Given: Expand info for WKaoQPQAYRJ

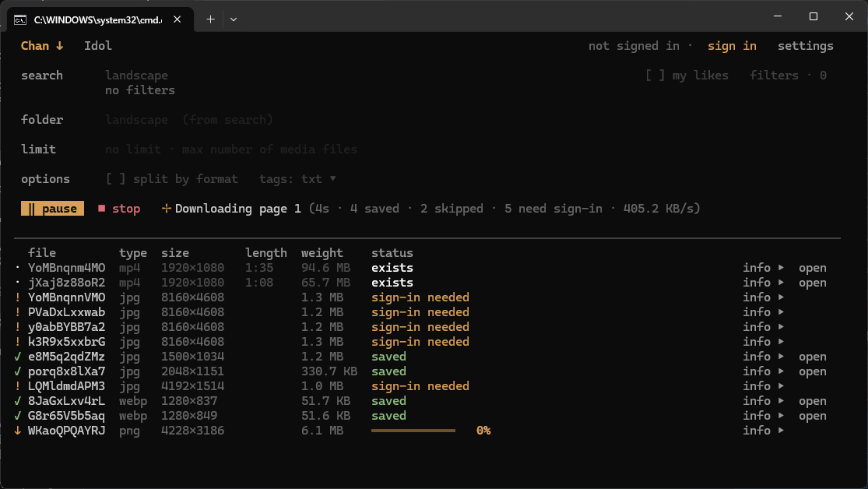Looking at the screenshot, I should point(764,431).
